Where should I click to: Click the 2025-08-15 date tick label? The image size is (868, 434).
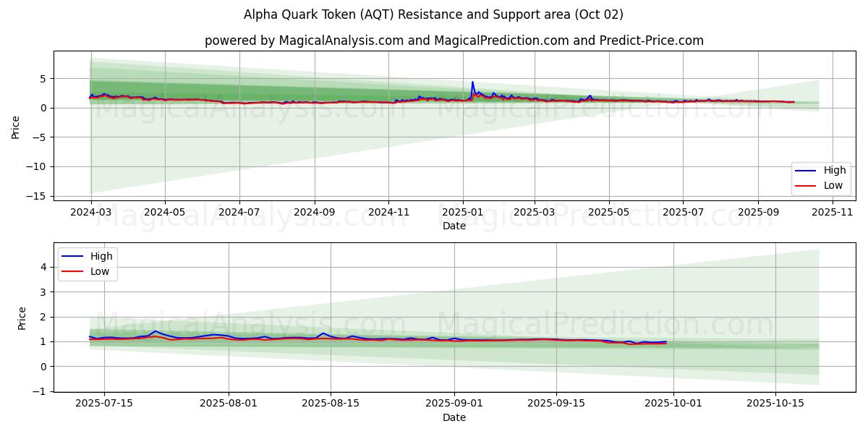click(331, 404)
